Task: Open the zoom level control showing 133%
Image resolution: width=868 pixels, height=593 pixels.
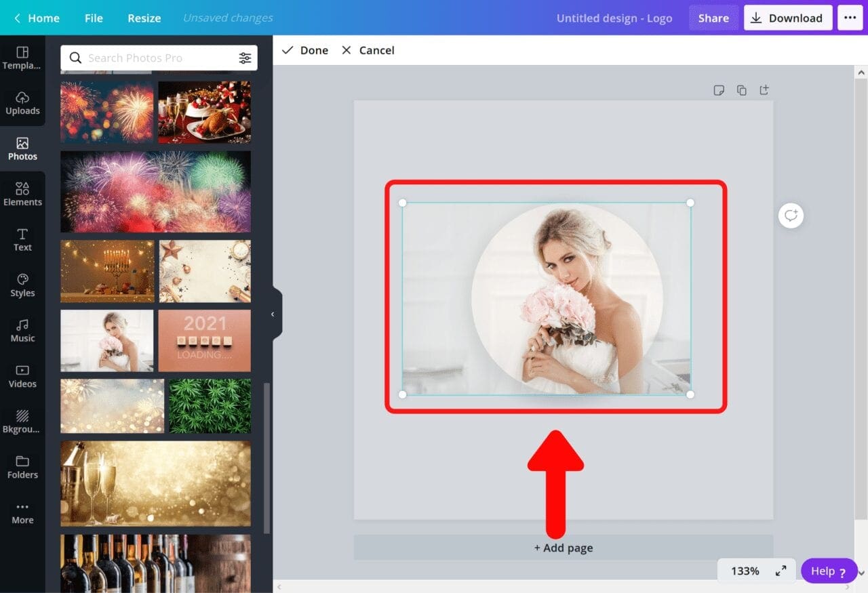Action: coord(745,571)
